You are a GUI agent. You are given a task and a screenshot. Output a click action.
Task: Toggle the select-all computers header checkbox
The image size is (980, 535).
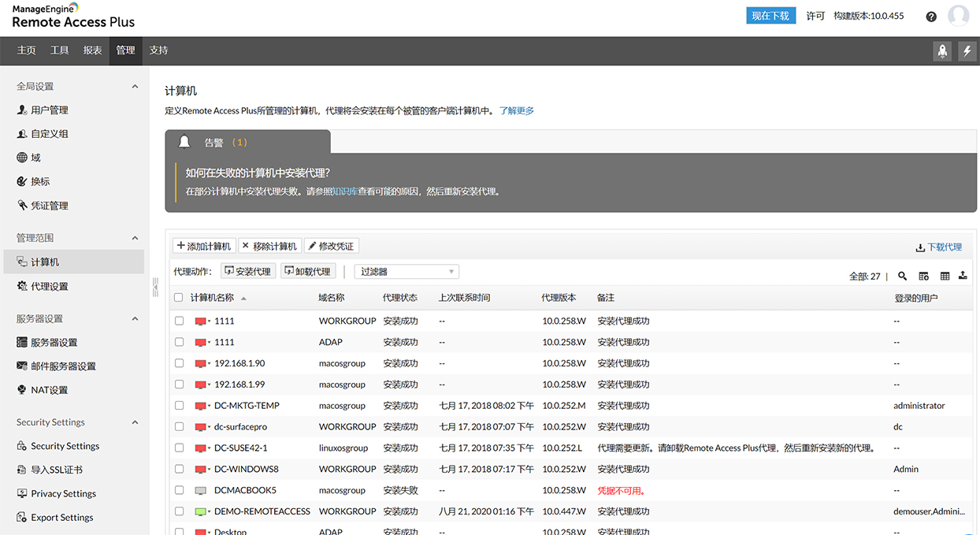[x=179, y=298]
